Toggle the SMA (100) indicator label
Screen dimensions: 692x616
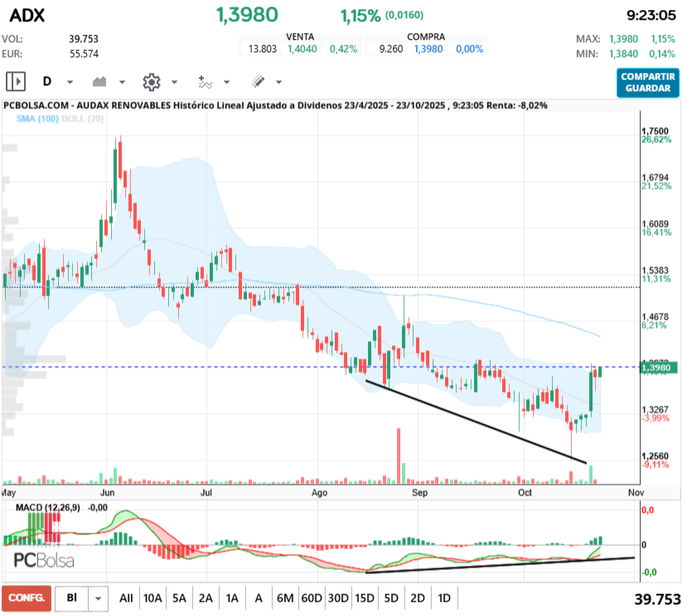point(37,119)
